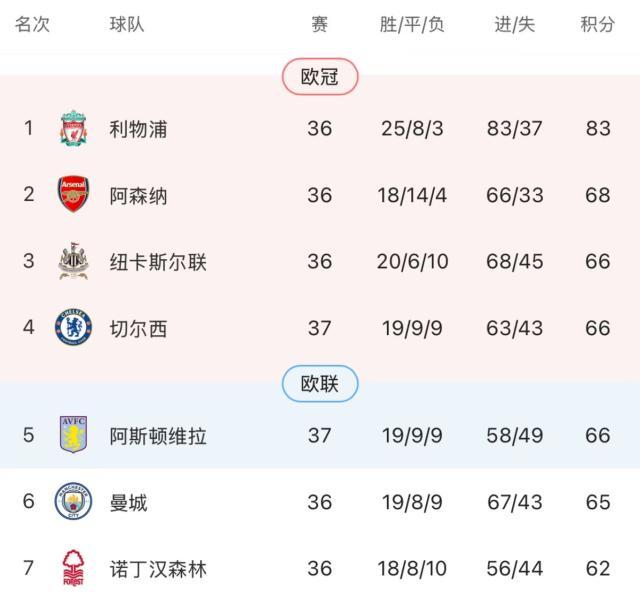Viewport: 640px width, 605px height.
Task: Click the Newcastle United crest icon
Action: click(73, 262)
